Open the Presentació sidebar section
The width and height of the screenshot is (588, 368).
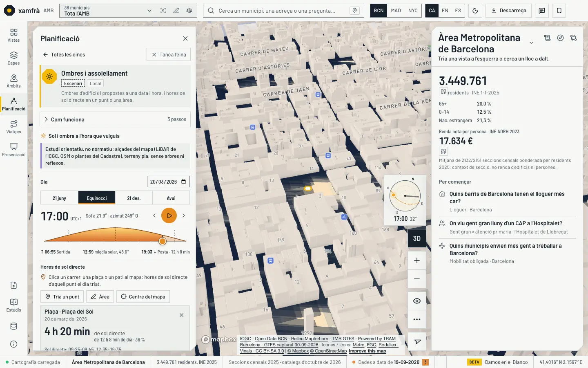coord(13,150)
